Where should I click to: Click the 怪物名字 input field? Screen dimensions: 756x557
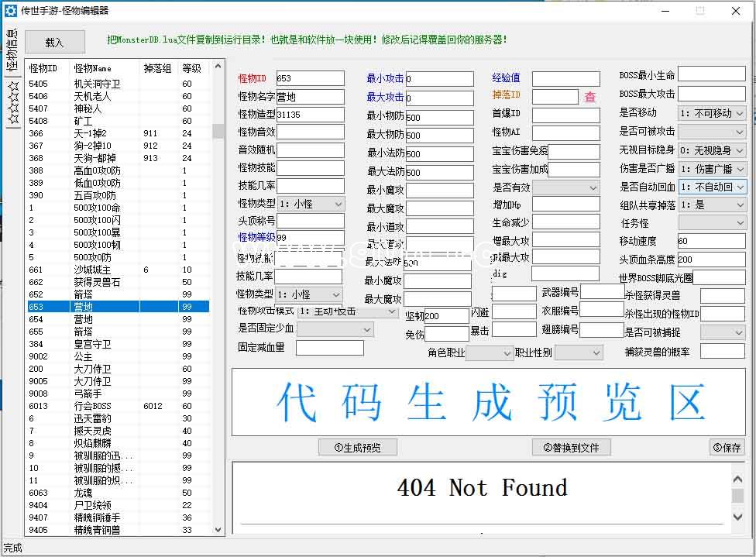pos(310,97)
